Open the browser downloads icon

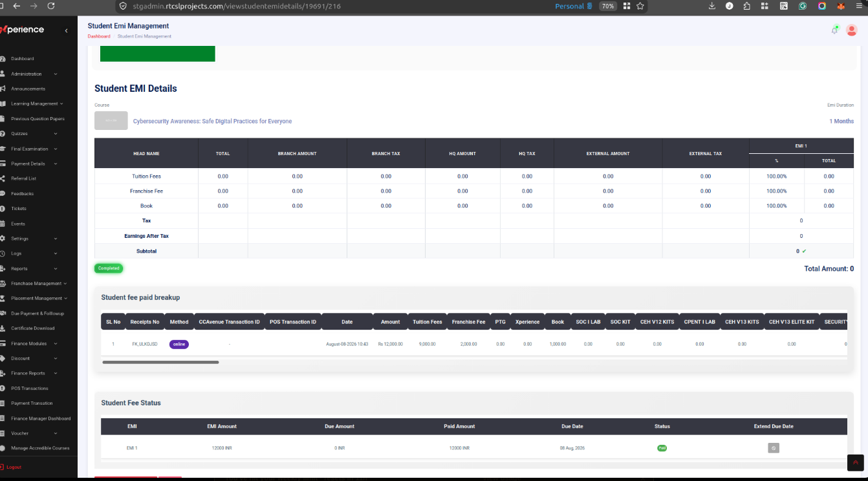[711, 6]
